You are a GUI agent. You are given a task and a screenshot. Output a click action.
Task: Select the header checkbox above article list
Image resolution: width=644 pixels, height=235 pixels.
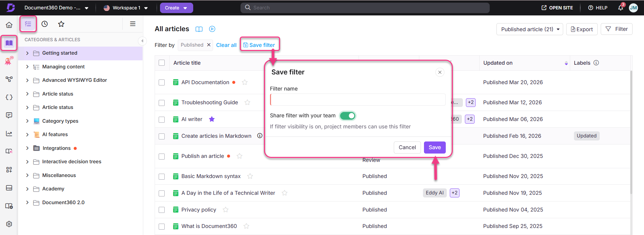click(162, 63)
